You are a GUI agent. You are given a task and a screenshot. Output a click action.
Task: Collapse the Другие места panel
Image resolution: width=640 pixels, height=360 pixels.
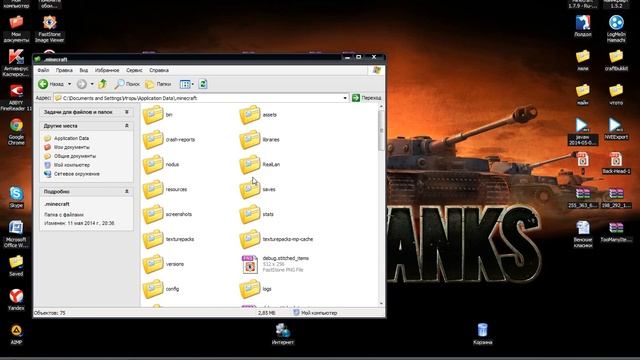[127, 126]
